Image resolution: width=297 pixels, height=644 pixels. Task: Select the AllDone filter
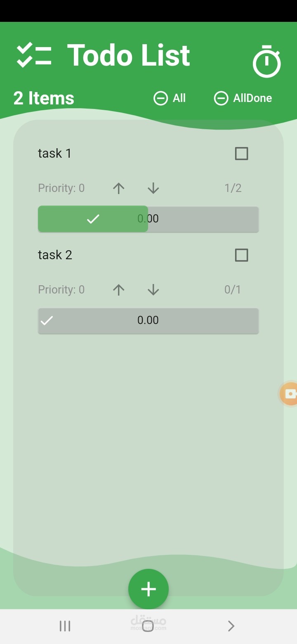click(x=243, y=98)
